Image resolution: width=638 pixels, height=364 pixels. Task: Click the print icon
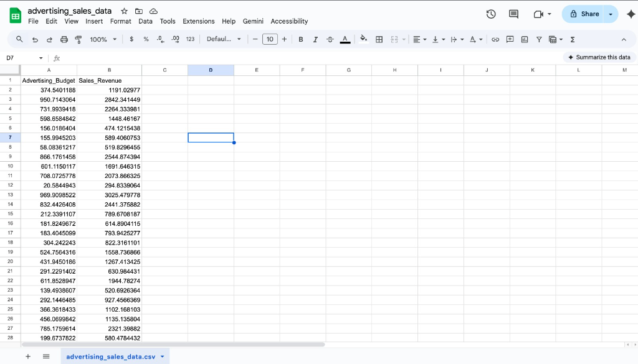pos(64,39)
